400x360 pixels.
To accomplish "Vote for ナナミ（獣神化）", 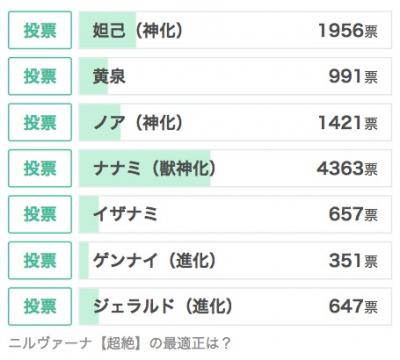I will tap(40, 168).
